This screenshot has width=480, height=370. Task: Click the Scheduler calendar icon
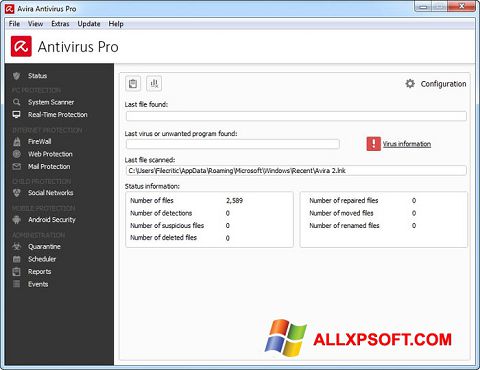coord(17,259)
